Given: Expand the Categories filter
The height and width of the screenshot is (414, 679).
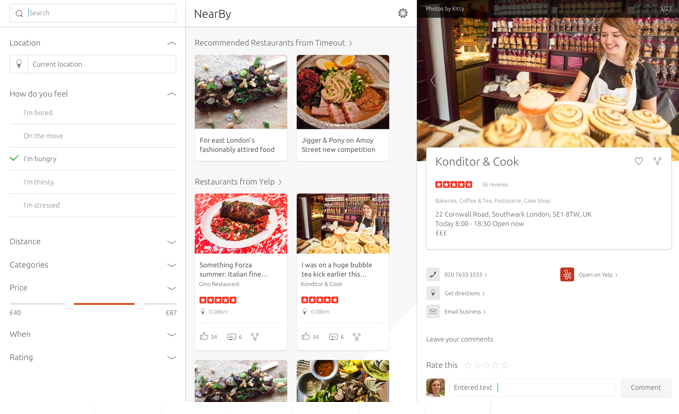Looking at the screenshot, I should pos(171,265).
